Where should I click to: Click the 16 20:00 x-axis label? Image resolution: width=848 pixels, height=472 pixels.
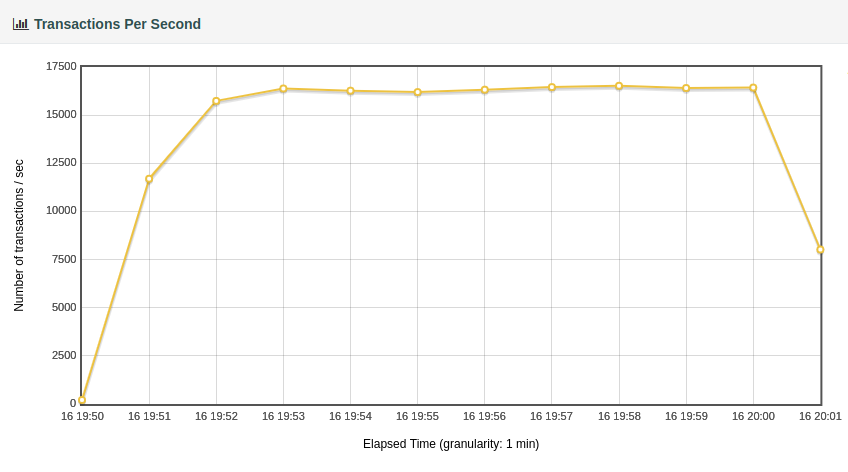(x=753, y=416)
